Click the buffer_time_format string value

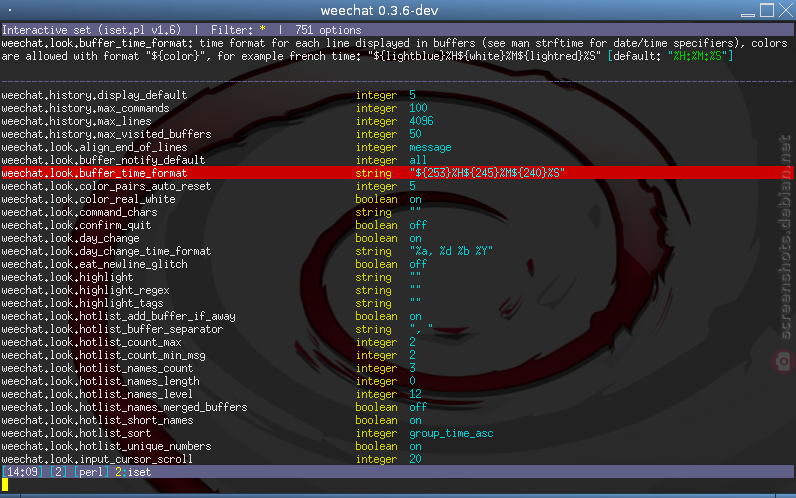pyautogui.click(x=487, y=173)
